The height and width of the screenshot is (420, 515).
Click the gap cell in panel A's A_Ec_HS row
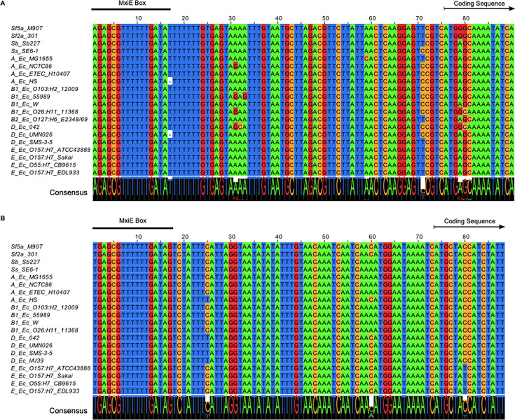coord(170,81)
